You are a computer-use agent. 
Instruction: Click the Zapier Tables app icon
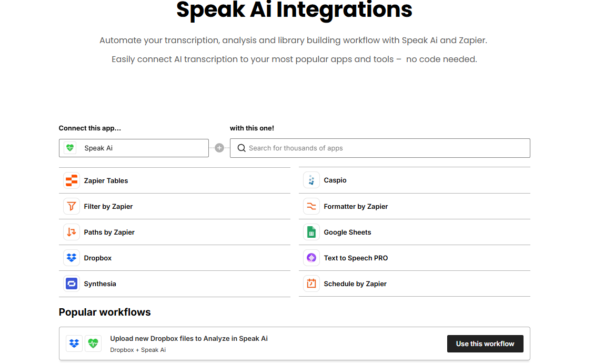(x=71, y=180)
